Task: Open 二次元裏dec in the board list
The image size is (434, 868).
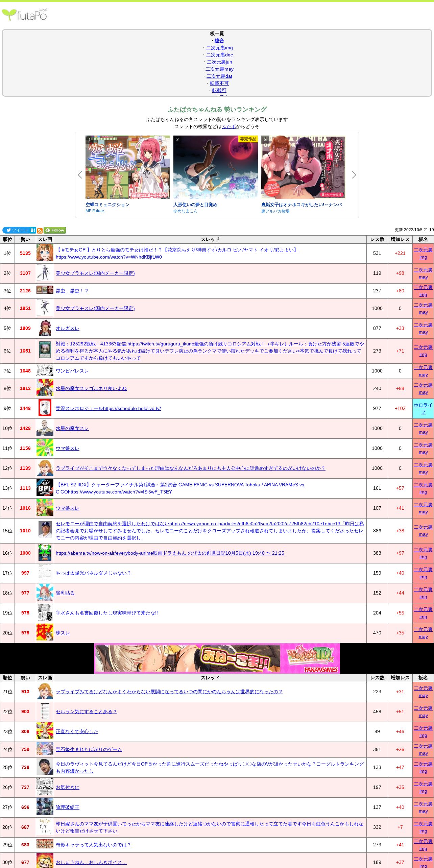Action: click(x=219, y=55)
